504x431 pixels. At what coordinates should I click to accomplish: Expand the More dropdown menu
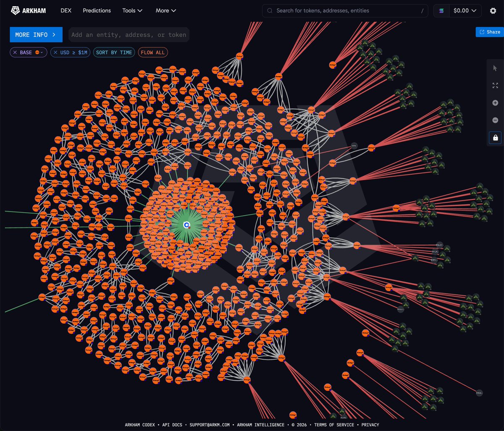tap(166, 10)
